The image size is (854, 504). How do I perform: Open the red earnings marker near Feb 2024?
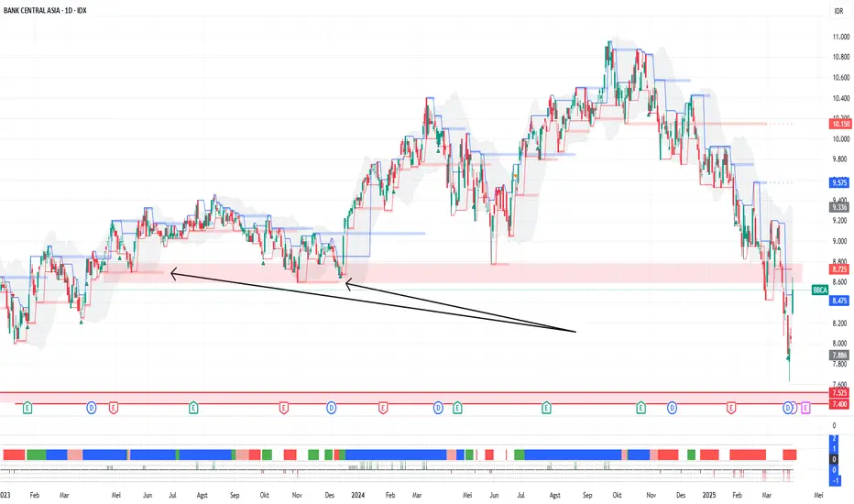(383, 408)
